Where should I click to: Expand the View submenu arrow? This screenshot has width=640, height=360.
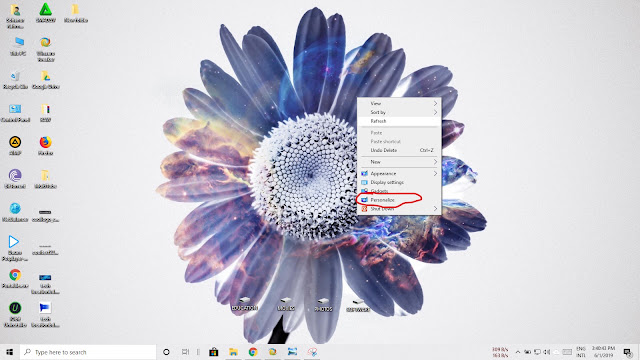tap(435, 104)
